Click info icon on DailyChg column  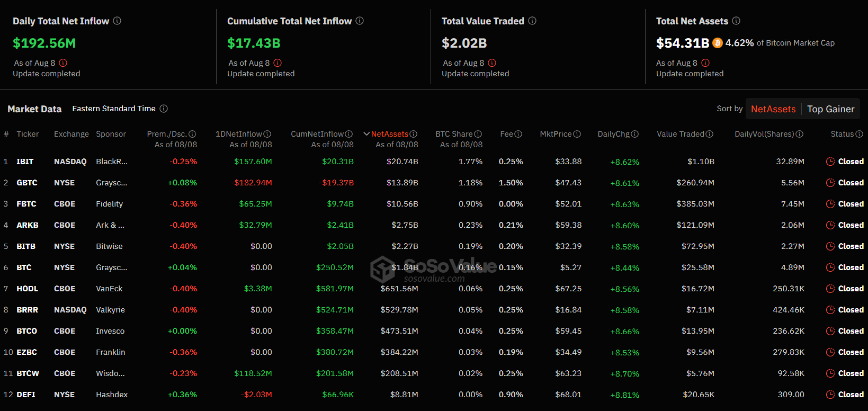point(635,134)
